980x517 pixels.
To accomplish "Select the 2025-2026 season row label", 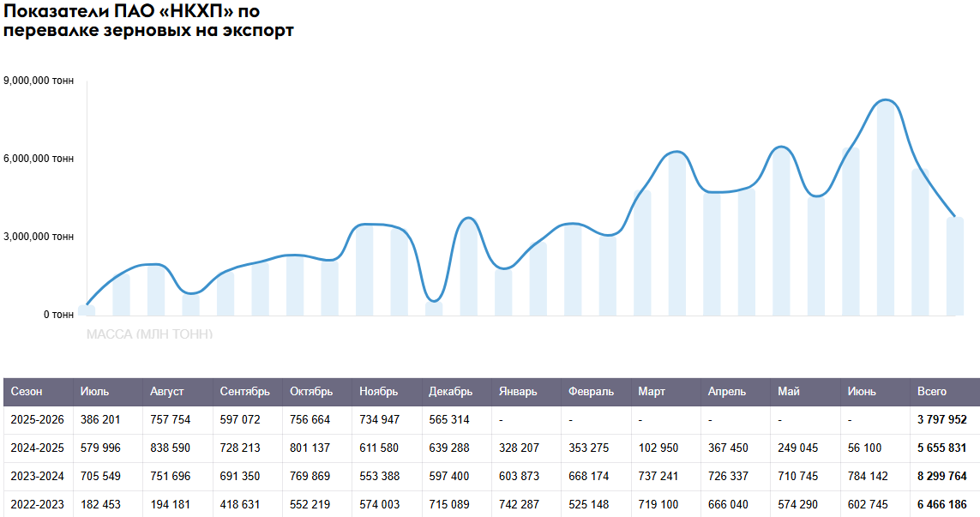I will (37, 419).
